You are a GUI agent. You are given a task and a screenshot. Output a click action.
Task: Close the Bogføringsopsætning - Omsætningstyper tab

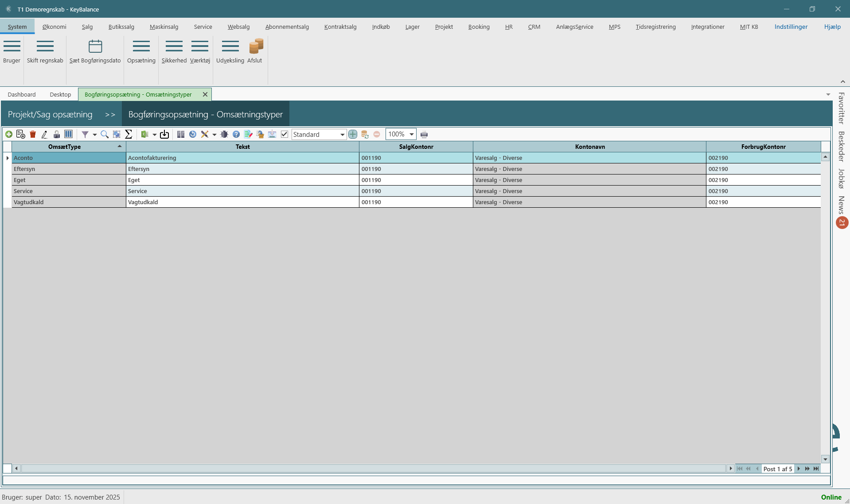205,94
